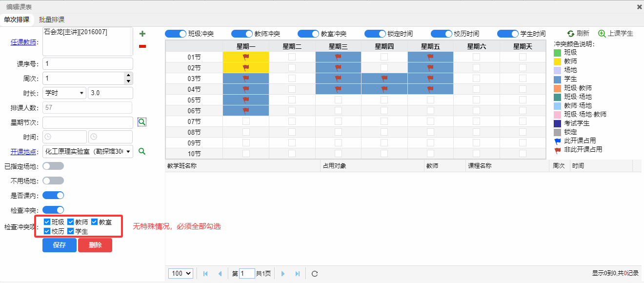The height and width of the screenshot is (283, 644).
Task: Click the red 删除 button
Action: 95,245
